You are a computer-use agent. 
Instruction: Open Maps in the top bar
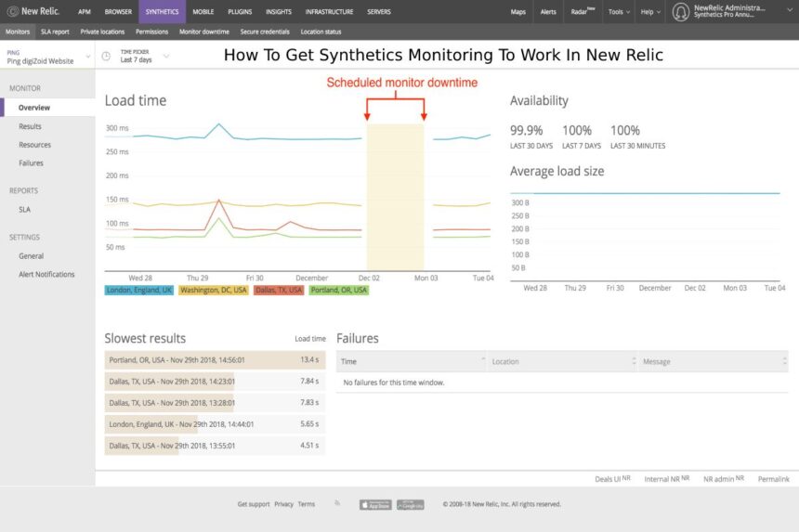(518, 12)
